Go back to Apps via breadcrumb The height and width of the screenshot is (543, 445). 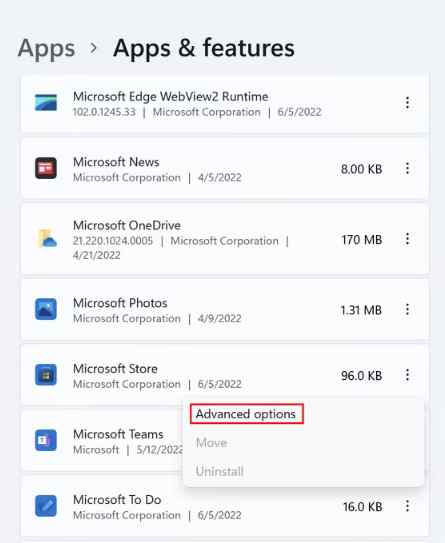46,48
